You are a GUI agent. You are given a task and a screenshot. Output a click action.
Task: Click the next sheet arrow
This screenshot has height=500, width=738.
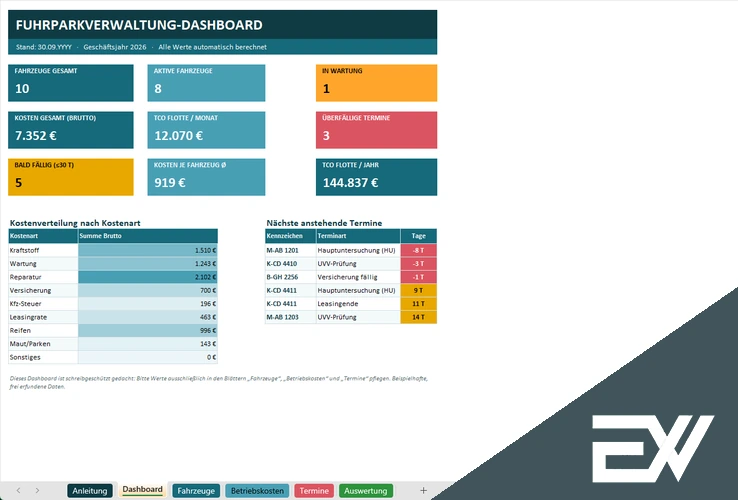coord(37,491)
